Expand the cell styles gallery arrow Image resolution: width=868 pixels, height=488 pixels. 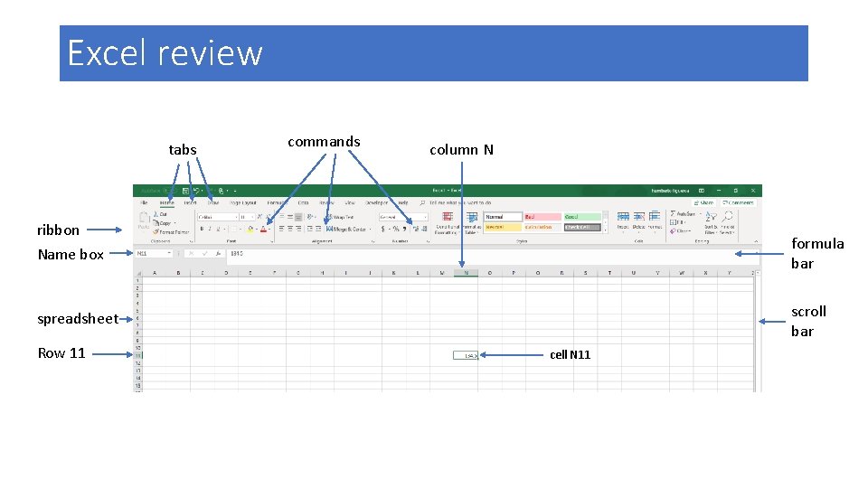coord(605,230)
